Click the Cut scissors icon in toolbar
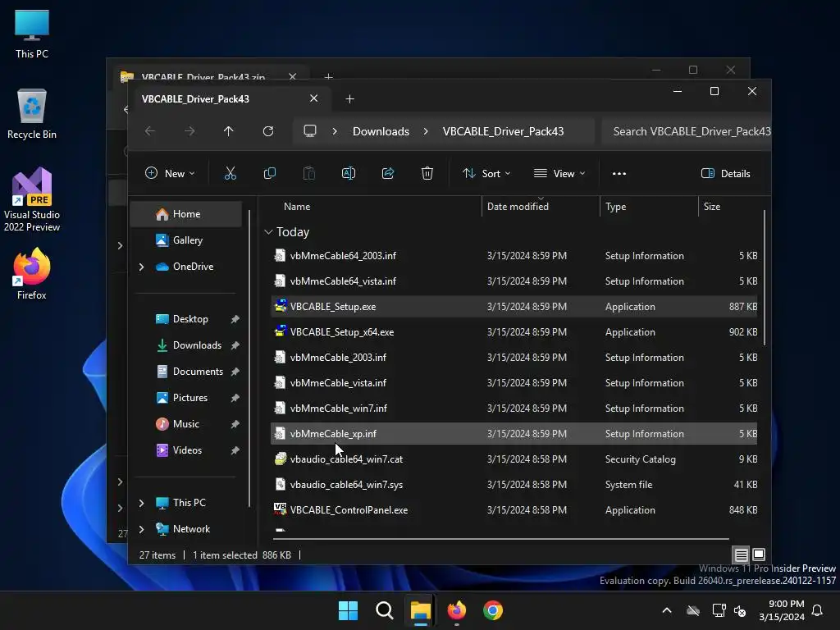Screen dimensions: 840x630 click(230, 173)
